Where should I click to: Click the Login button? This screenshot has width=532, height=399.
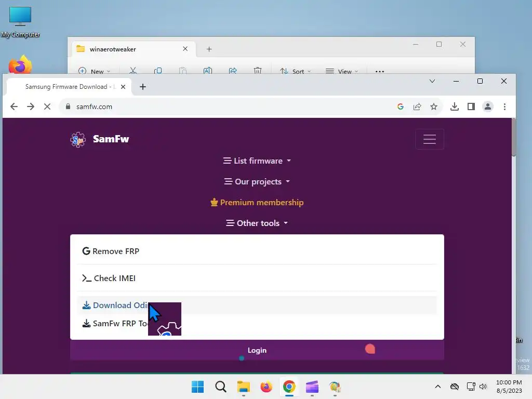pyautogui.click(x=257, y=350)
